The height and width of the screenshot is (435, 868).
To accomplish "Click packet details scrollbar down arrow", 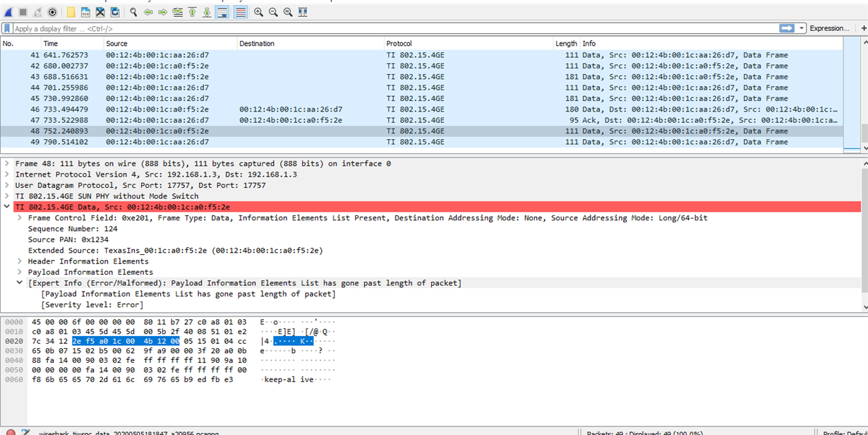I will (864, 307).
